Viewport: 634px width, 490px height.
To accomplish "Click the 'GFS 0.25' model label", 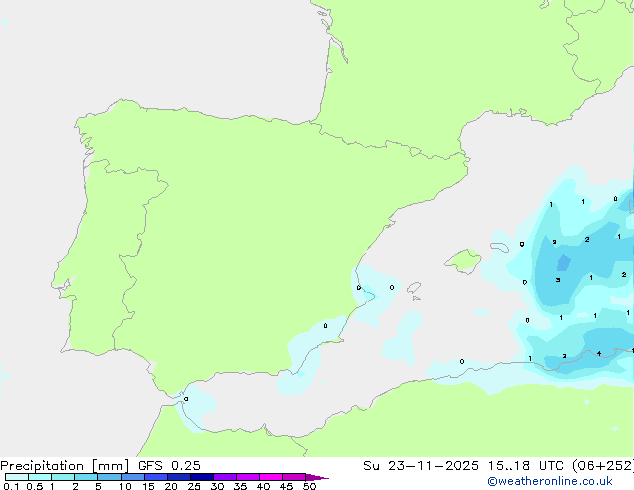I will coord(169,466).
